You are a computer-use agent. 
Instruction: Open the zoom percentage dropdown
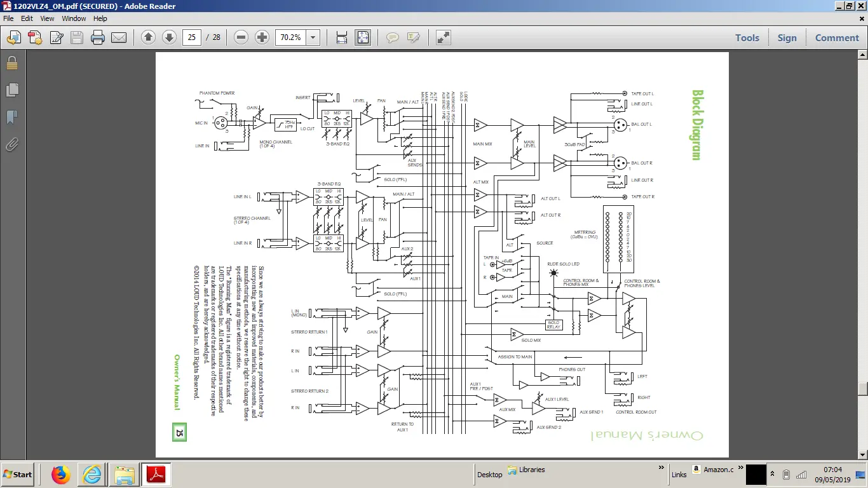click(x=313, y=37)
